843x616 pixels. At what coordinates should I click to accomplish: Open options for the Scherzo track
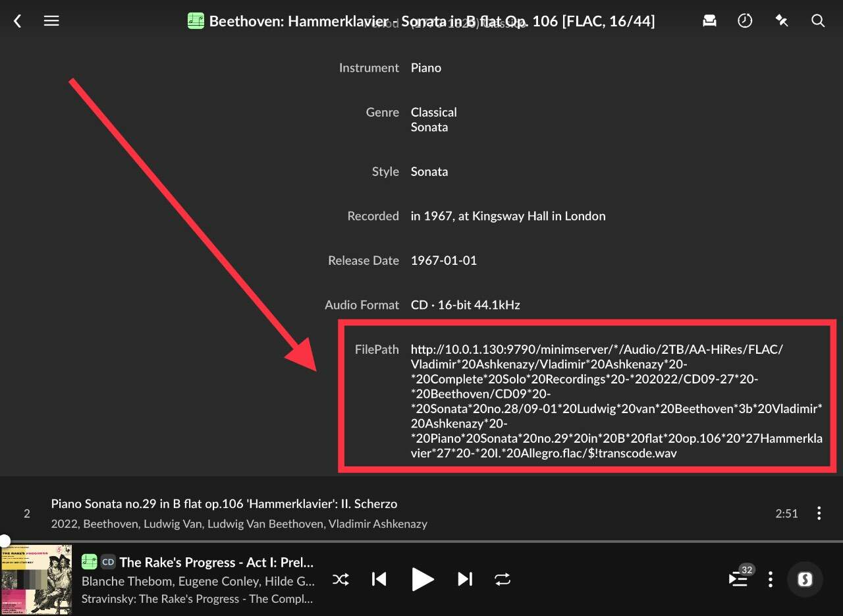819,513
